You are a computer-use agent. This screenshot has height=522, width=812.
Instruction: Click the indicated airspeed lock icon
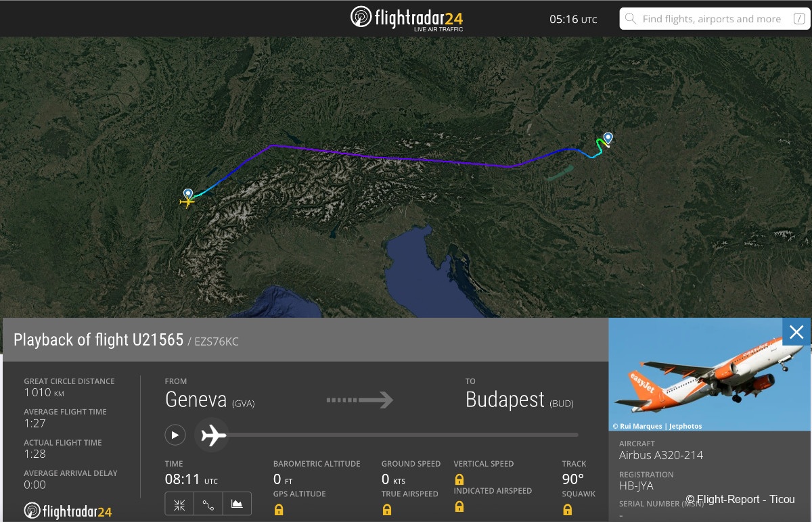click(x=459, y=506)
